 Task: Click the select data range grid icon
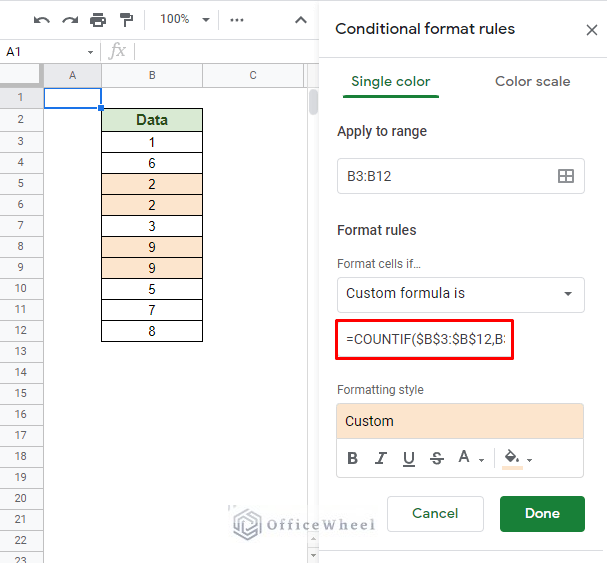565,176
